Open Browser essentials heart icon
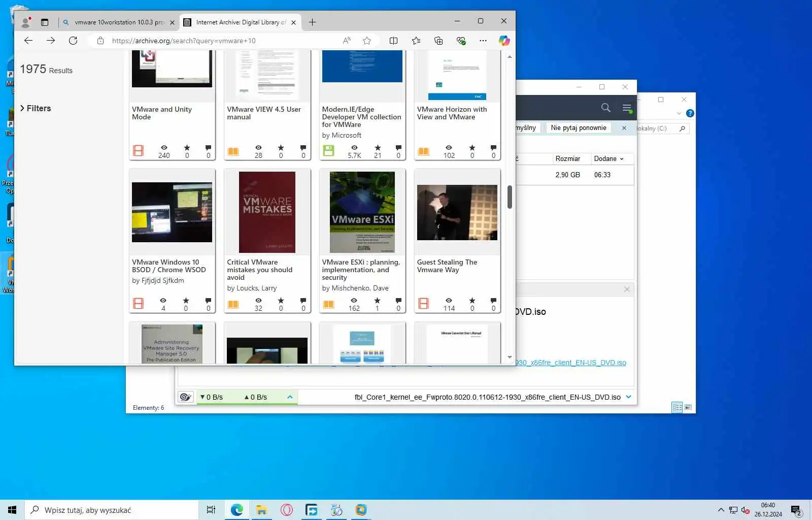This screenshot has height=520, width=812. (x=461, y=41)
